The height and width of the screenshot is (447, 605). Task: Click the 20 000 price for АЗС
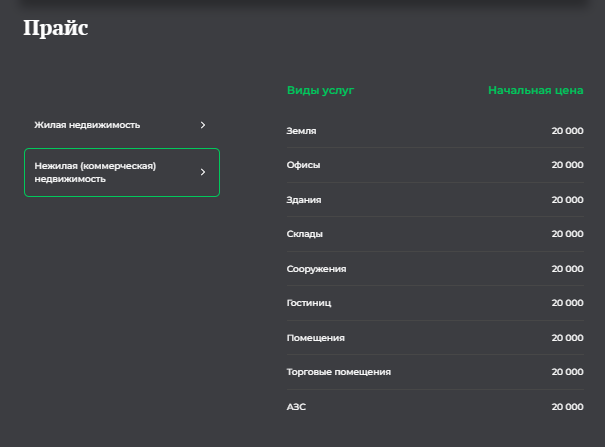[x=566, y=407]
